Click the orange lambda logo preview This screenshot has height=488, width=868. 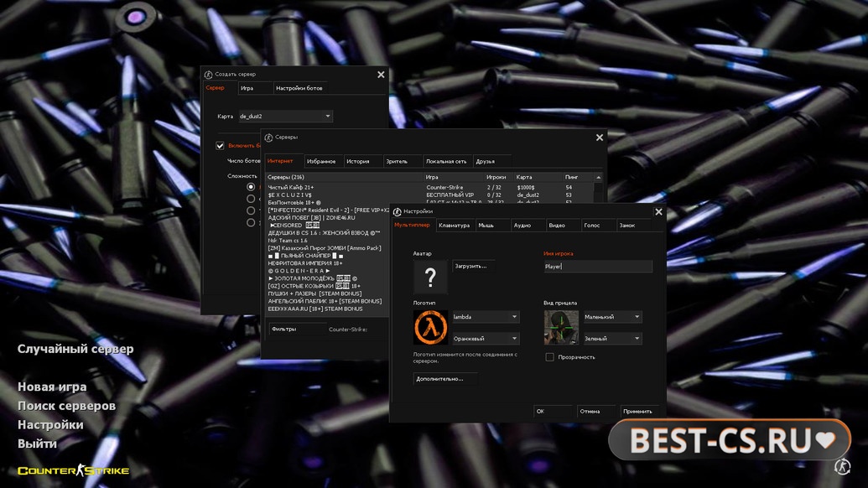430,327
